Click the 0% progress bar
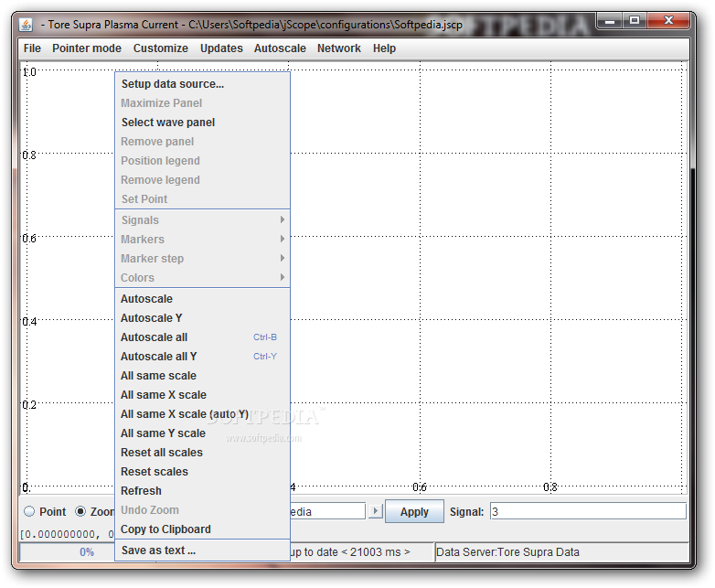This screenshot has height=588, width=715. tap(67, 552)
